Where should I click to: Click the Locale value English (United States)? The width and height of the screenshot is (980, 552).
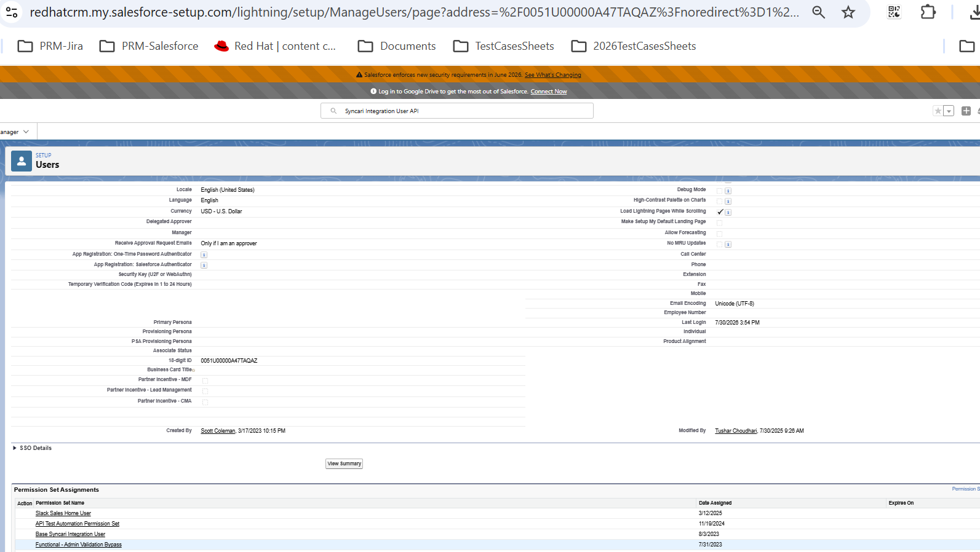[228, 190]
